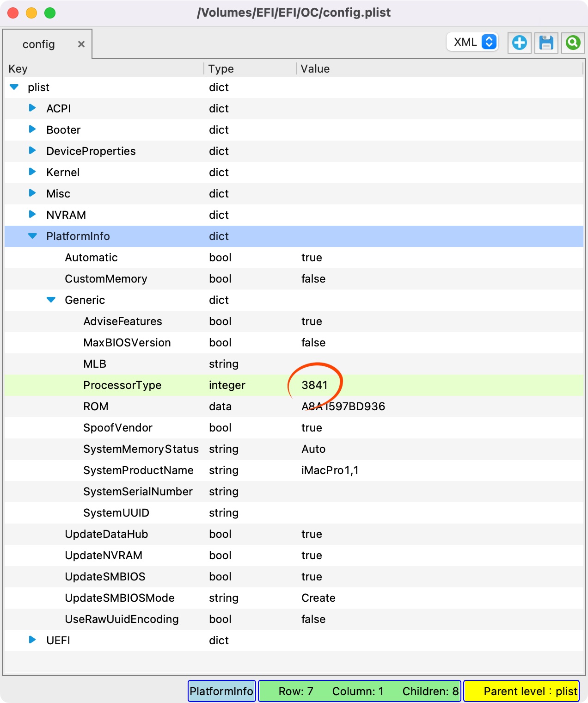The height and width of the screenshot is (703, 588).
Task: Select the AdviseFeatures key
Action: 122,321
